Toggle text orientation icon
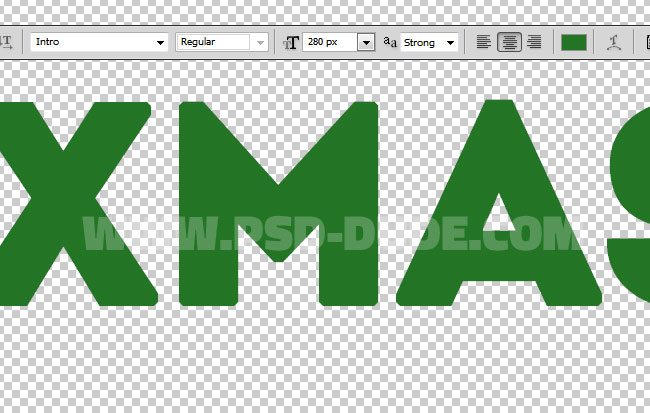The height and width of the screenshot is (413, 650). [7, 42]
